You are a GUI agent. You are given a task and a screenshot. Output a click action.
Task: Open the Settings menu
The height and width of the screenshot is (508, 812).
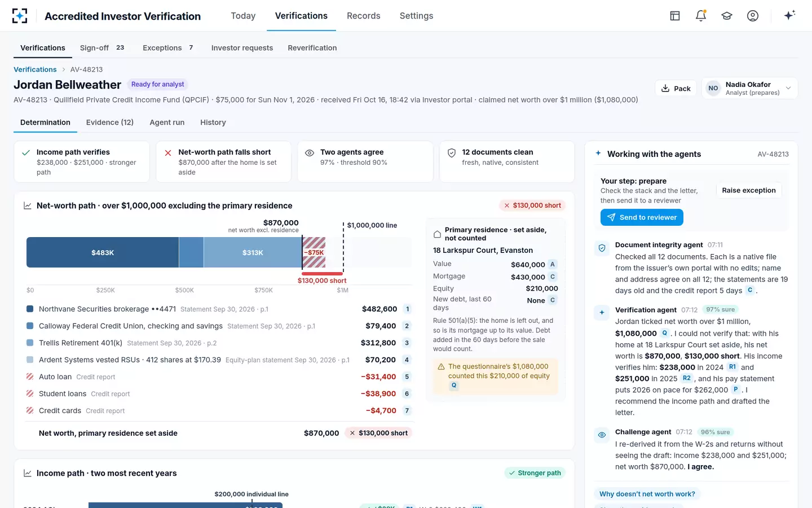(416, 16)
